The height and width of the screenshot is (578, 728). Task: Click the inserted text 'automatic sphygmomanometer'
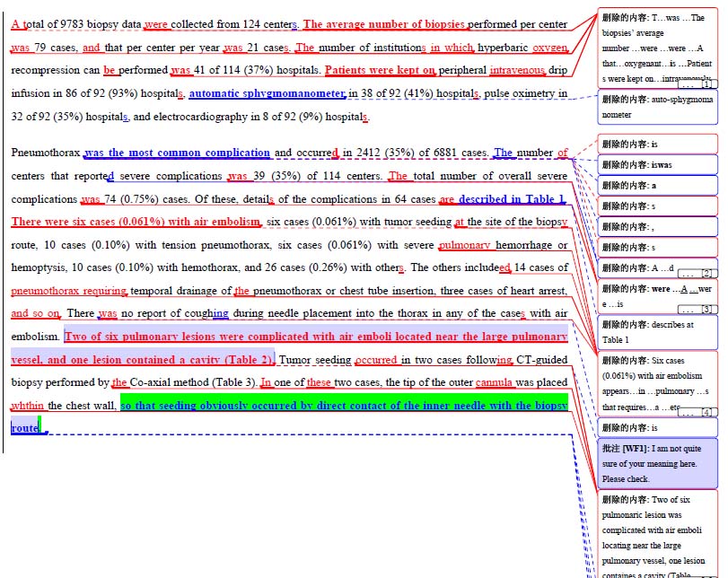click(x=267, y=93)
